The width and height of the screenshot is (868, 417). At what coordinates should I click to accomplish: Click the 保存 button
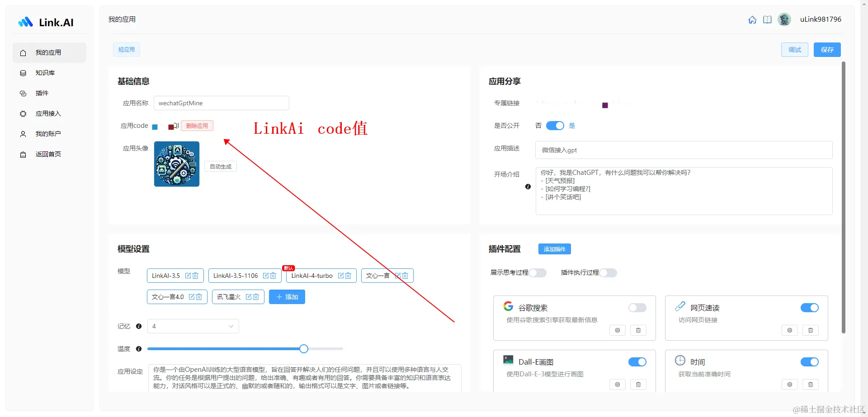tap(827, 50)
